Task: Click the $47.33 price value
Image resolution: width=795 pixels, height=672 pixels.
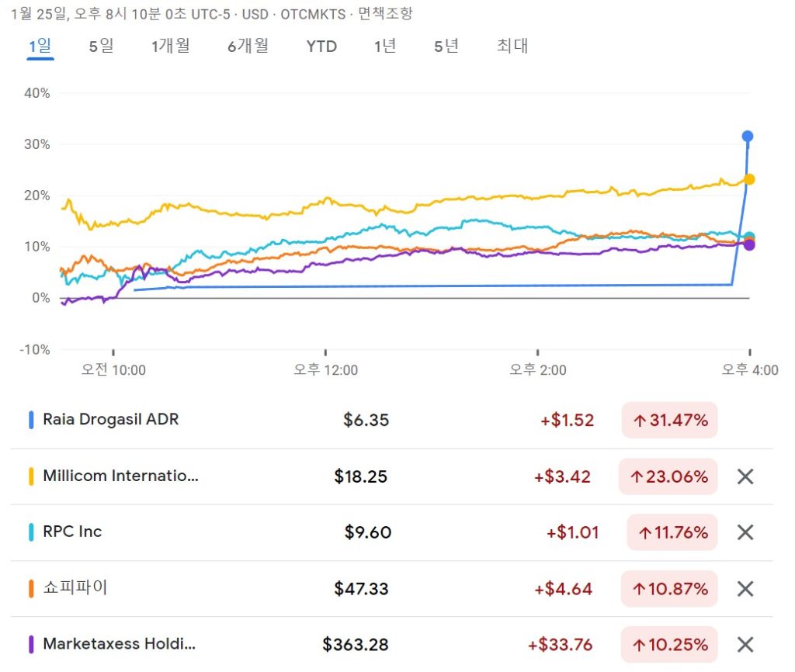Action: point(361,589)
